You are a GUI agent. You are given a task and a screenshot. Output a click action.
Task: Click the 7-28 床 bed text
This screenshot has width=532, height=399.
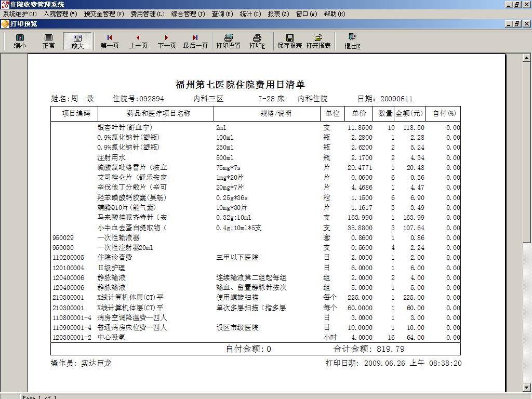[271, 99]
